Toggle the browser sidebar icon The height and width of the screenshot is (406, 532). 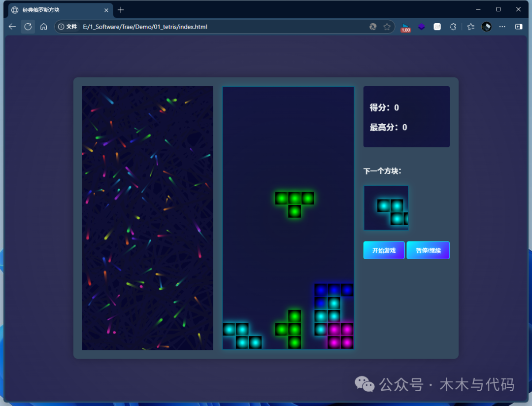[519, 27]
